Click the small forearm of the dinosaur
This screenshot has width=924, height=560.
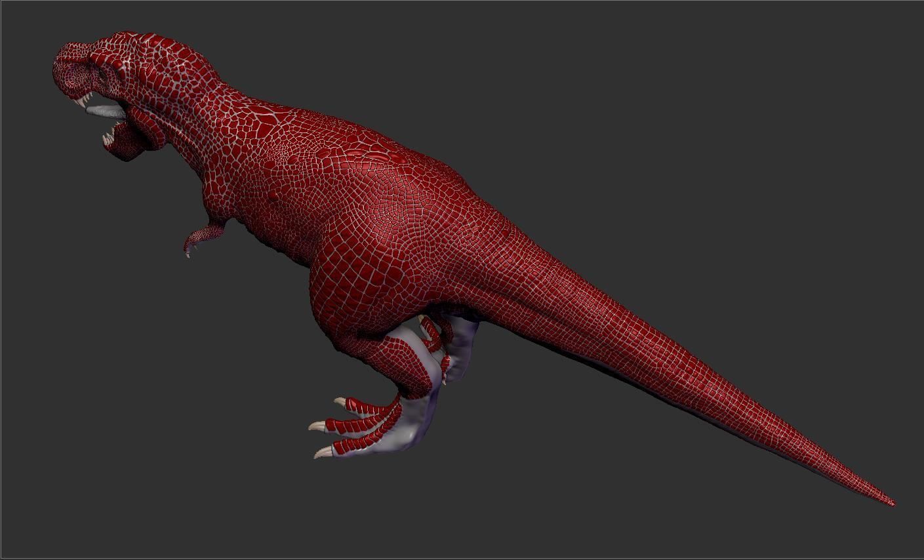click(x=205, y=238)
